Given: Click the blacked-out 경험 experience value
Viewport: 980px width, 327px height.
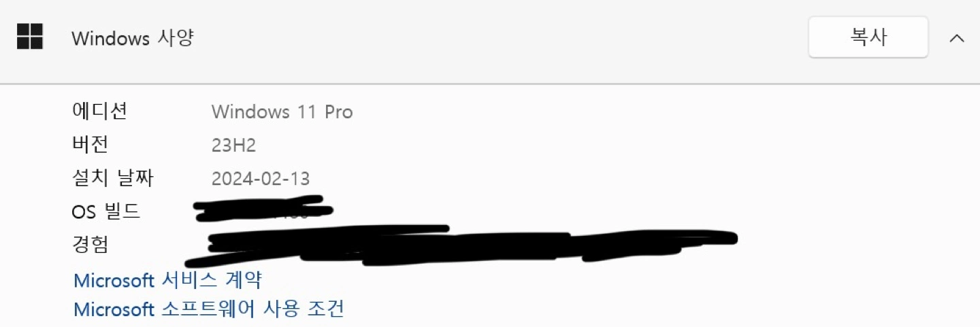Looking at the screenshot, I should click(x=461, y=245).
